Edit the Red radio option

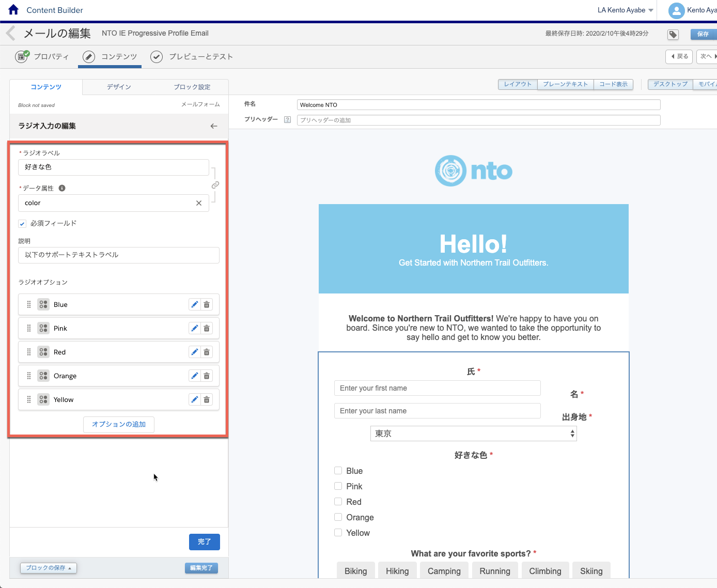pos(194,352)
